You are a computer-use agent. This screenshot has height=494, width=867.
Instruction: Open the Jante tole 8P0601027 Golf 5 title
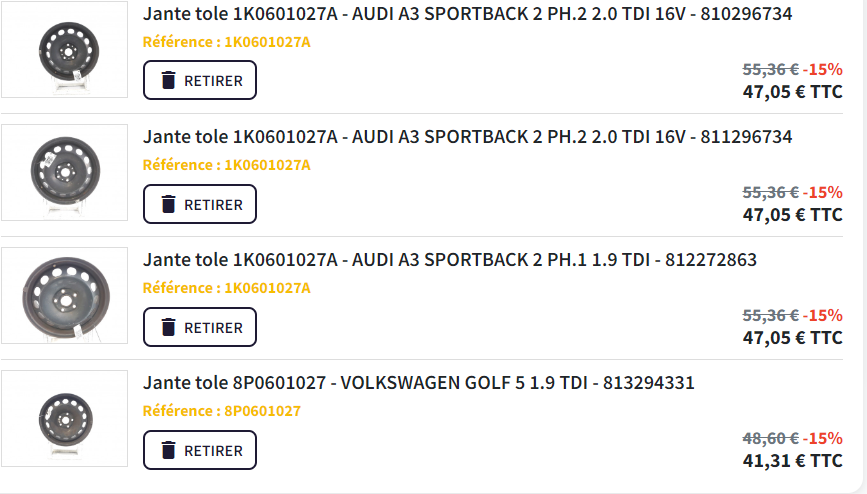pyautogui.click(x=418, y=383)
